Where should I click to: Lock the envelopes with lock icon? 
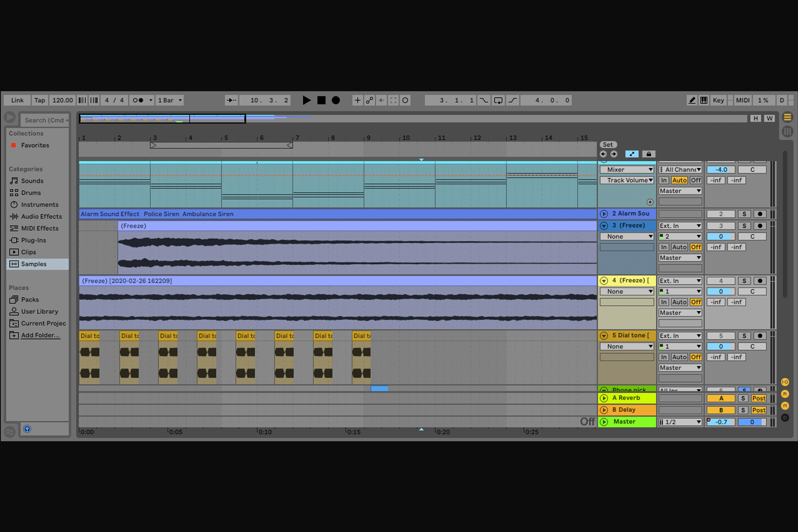click(649, 154)
